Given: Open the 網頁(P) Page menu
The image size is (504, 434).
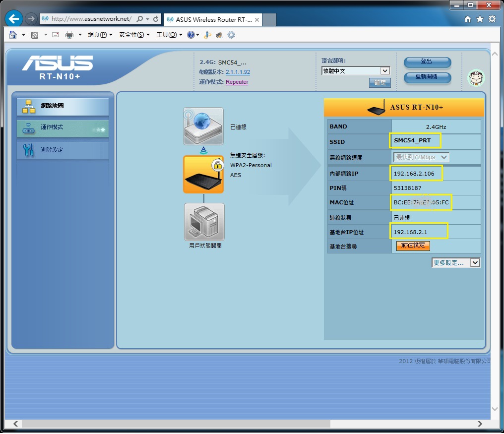Looking at the screenshot, I should [x=100, y=35].
